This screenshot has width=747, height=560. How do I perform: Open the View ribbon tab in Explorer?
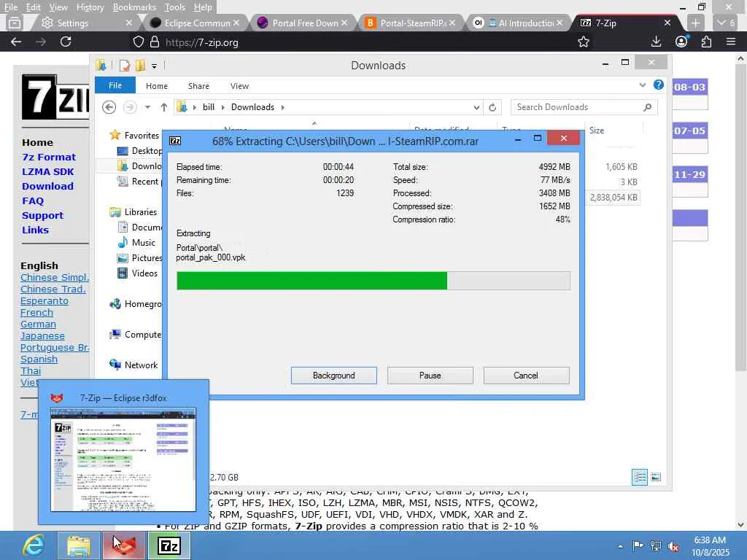click(239, 86)
